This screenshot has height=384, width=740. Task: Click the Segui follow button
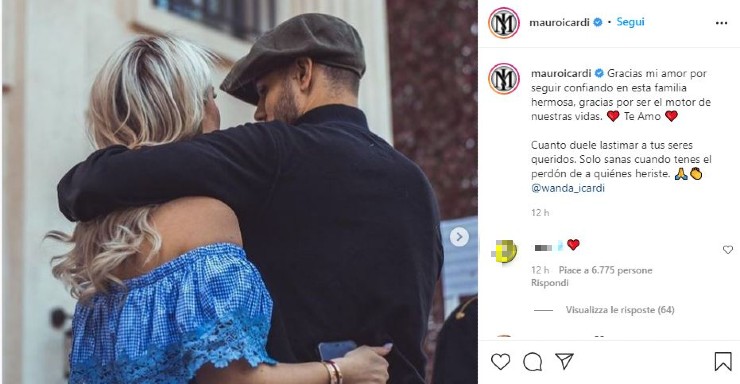(630, 22)
